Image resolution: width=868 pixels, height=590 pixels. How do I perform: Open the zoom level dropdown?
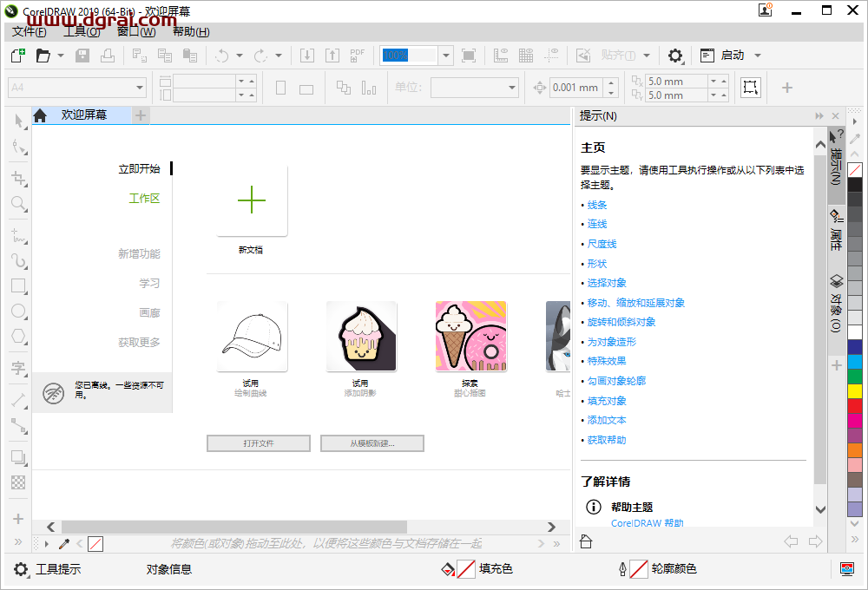click(445, 56)
